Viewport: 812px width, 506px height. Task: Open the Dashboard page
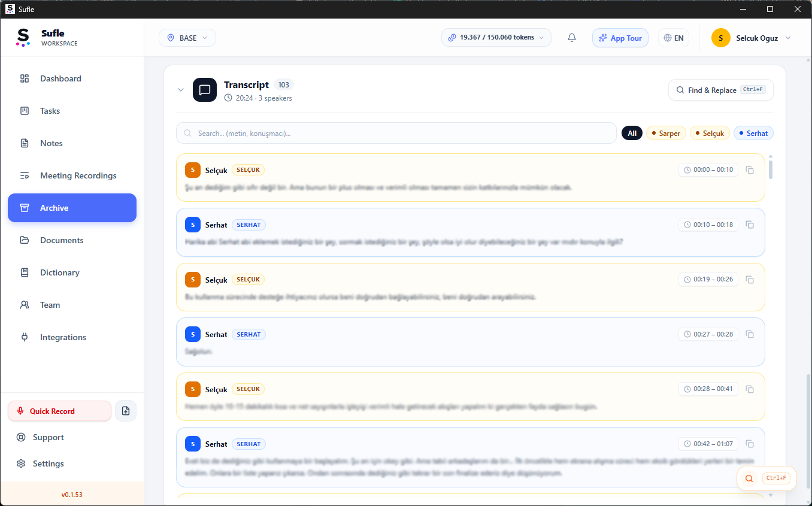72,78
